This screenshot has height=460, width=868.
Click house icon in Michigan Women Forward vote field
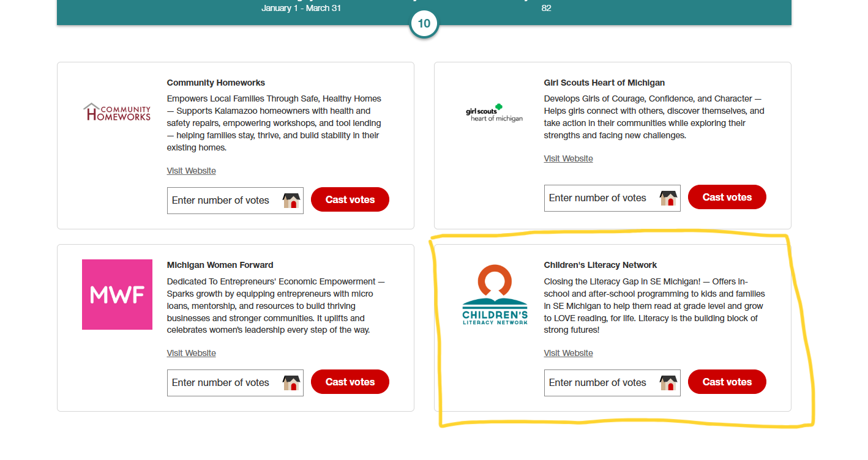[x=291, y=382]
